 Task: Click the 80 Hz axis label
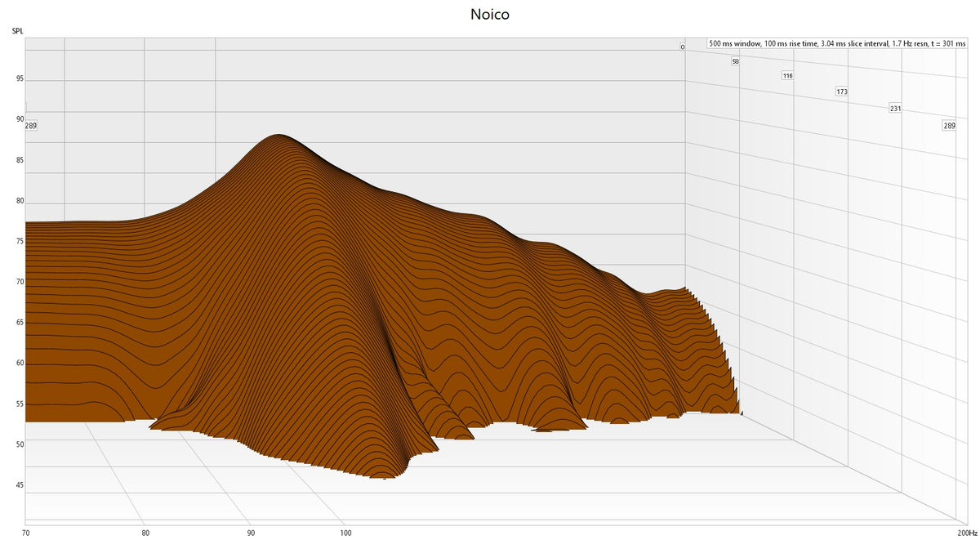click(x=147, y=533)
